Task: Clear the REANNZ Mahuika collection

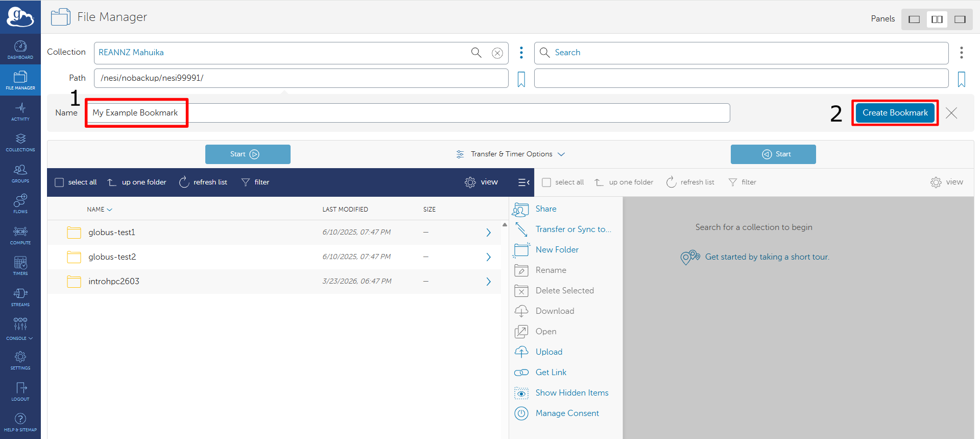Action: pos(497,53)
